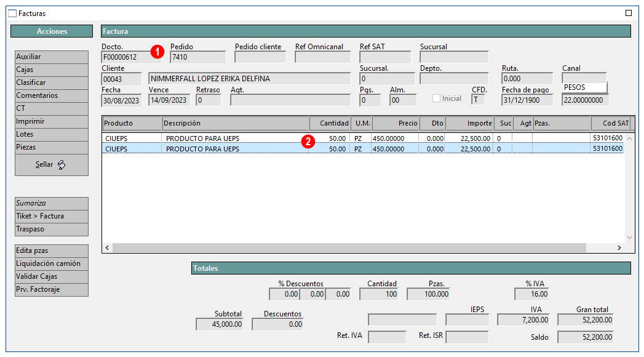
Task: Open Edita pzas
Action: click(x=51, y=251)
